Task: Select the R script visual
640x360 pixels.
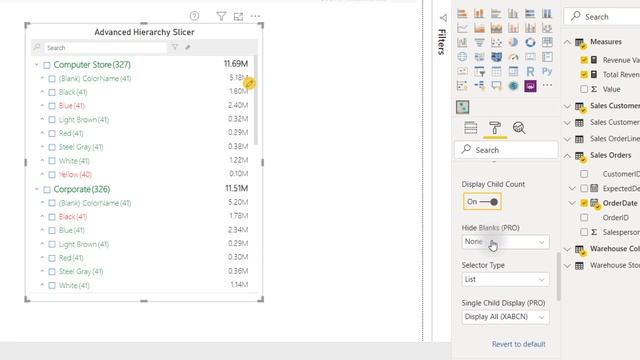Action: click(x=530, y=71)
